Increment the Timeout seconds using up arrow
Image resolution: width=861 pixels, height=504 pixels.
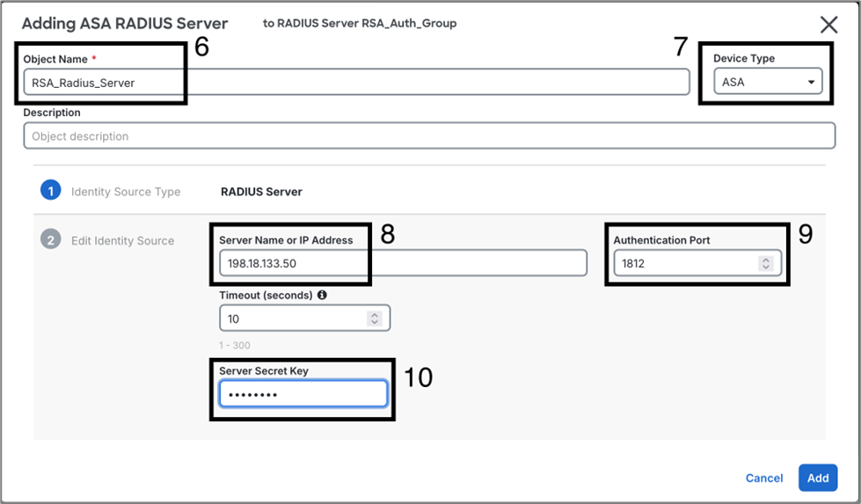pos(375,315)
